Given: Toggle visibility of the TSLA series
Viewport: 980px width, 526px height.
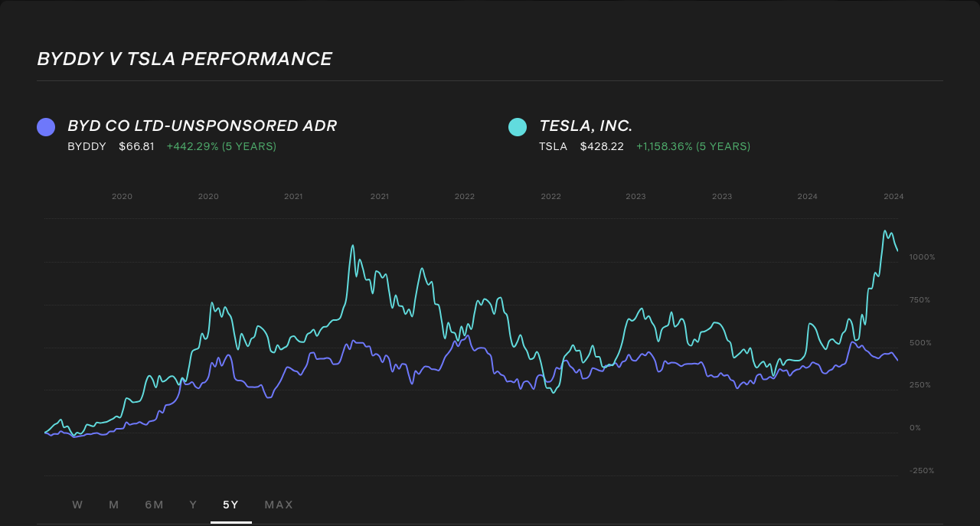Looking at the screenshot, I should point(518,126).
